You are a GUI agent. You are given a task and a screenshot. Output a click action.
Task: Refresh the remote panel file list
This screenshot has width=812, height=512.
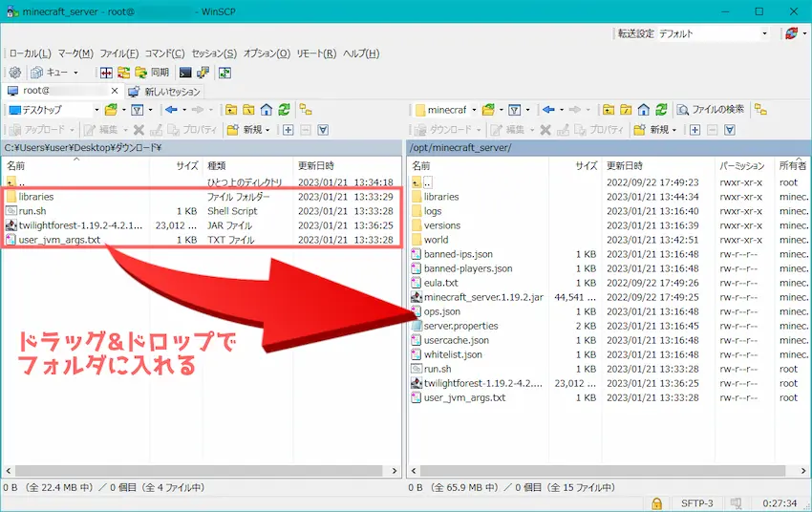661,110
